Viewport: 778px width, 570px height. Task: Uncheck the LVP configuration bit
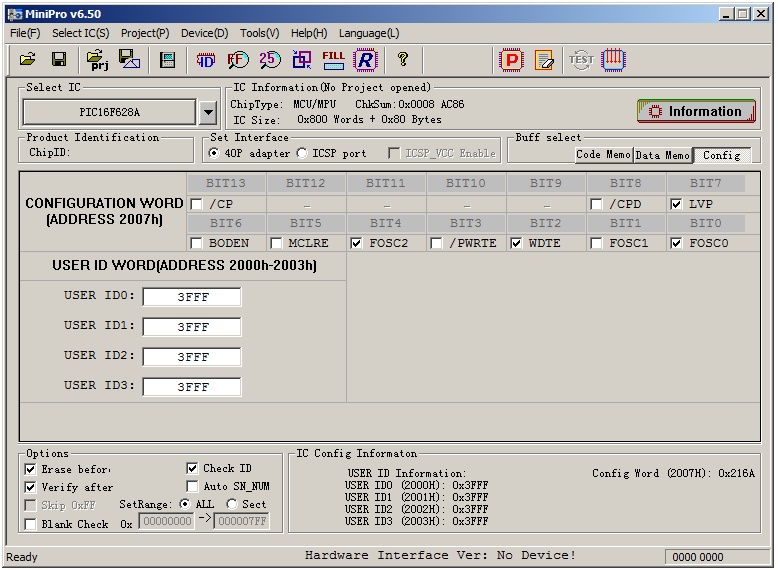coord(676,204)
